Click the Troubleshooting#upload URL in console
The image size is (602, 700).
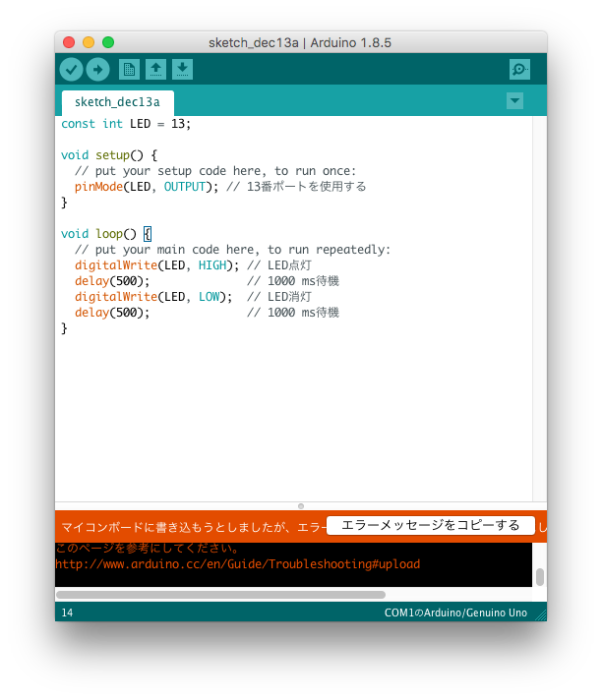pos(238,564)
